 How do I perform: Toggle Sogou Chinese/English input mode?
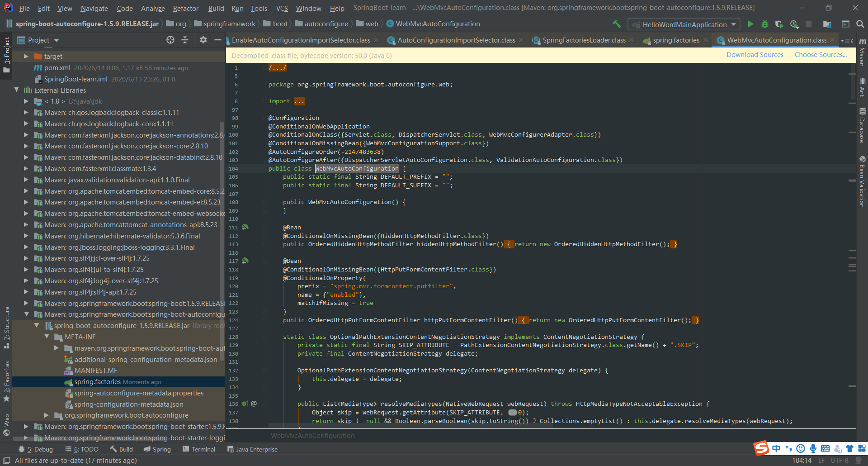click(x=776, y=448)
